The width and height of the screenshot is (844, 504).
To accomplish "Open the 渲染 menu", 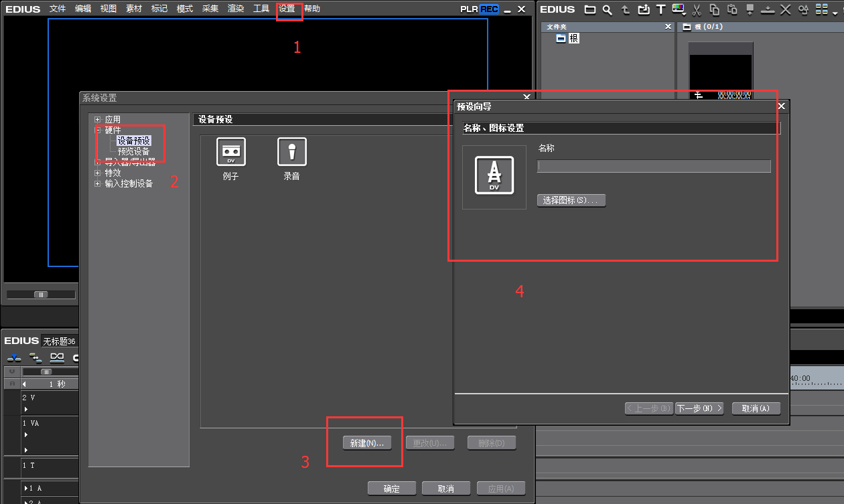I will click(x=236, y=9).
